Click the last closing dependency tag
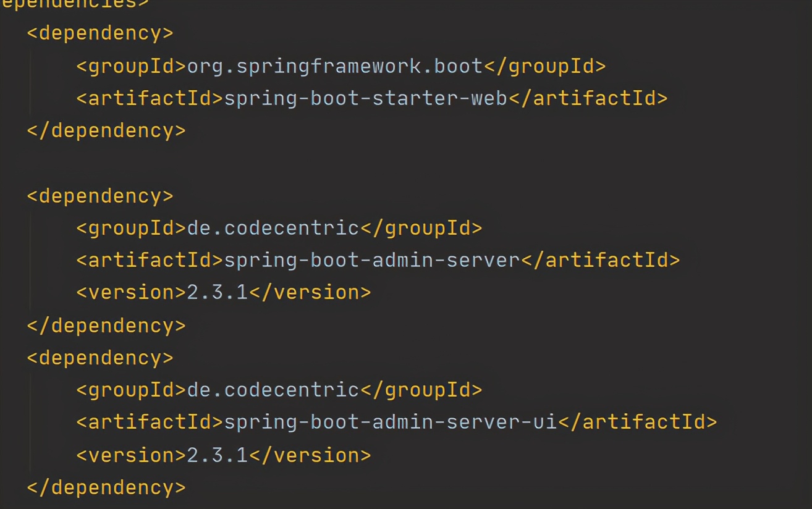This screenshot has height=509, width=812. tap(106, 487)
